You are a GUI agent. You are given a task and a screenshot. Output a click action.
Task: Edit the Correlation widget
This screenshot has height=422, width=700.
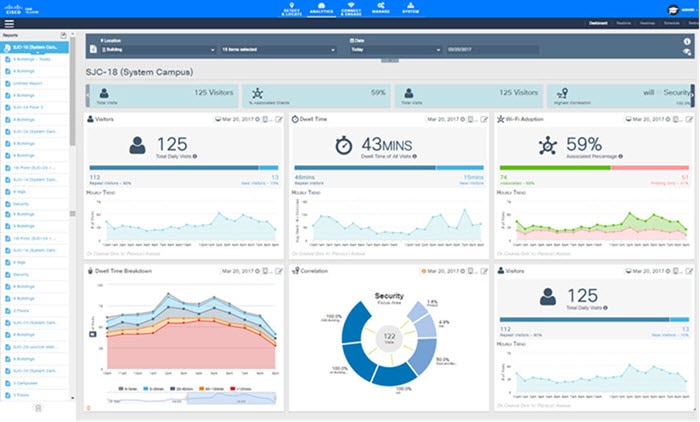point(484,271)
